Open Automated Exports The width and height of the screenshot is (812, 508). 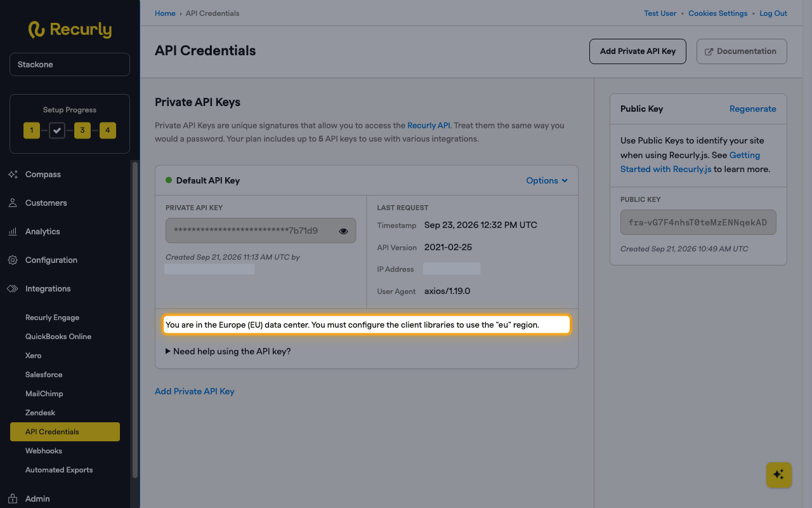pos(59,470)
